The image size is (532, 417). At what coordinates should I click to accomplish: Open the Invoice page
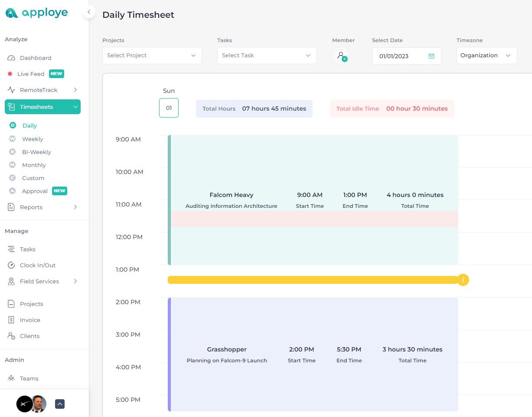30,320
